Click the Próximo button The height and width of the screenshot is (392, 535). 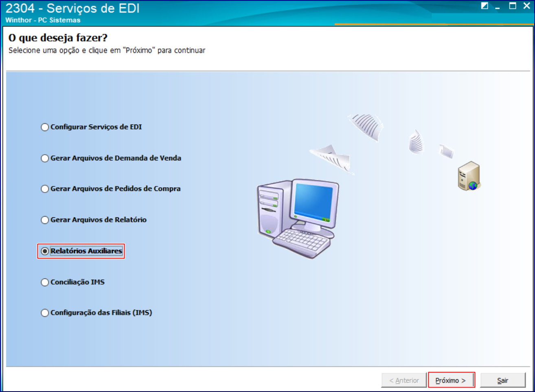pyautogui.click(x=452, y=380)
